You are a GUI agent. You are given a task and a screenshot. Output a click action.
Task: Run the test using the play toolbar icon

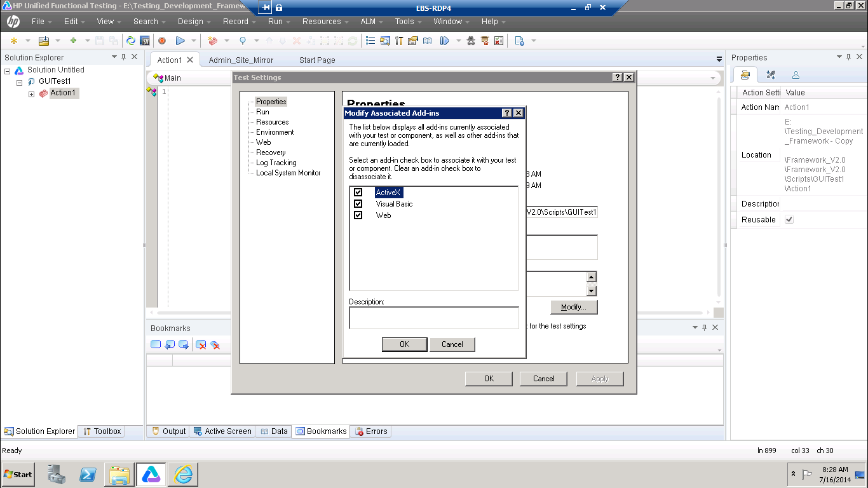tap(181, 40)
